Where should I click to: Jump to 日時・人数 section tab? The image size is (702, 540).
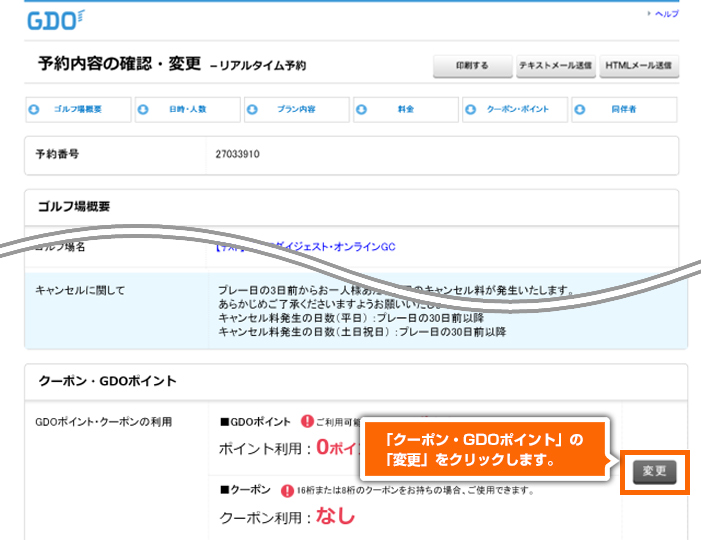[x=188, y=109]
